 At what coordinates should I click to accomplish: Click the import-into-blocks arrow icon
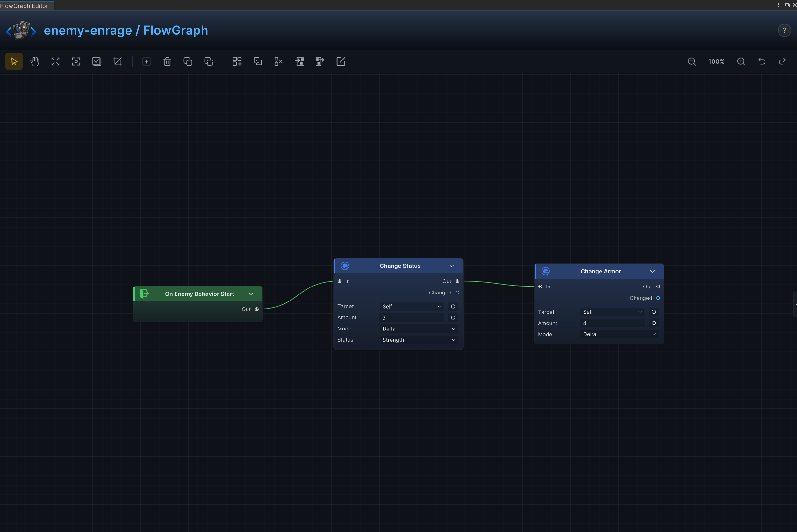pos(299,61)
